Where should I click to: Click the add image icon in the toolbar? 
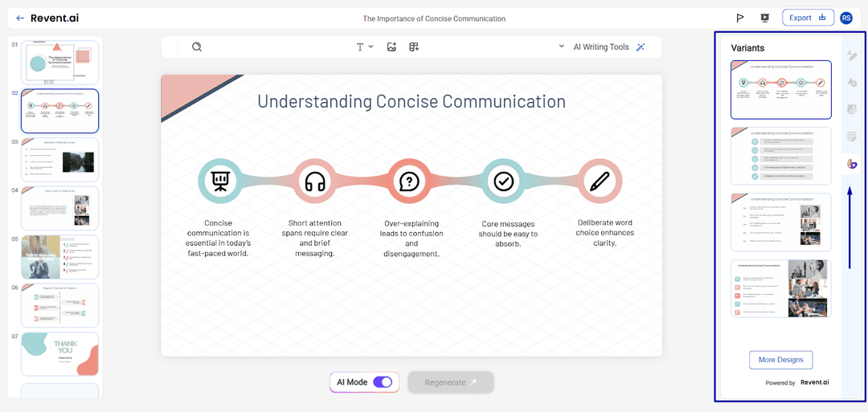(x=391, y=47)
